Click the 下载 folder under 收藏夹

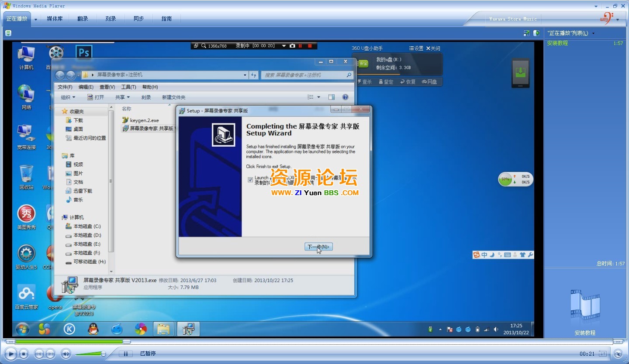(x=74, y=120)
